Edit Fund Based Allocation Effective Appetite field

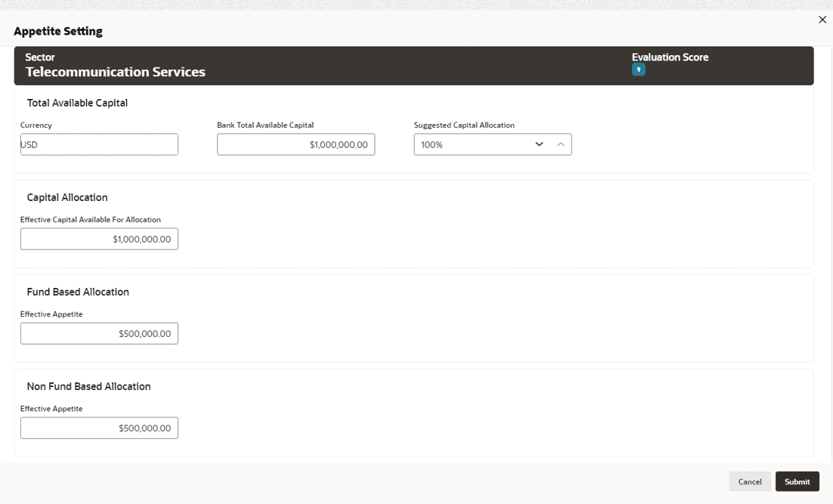99,333
